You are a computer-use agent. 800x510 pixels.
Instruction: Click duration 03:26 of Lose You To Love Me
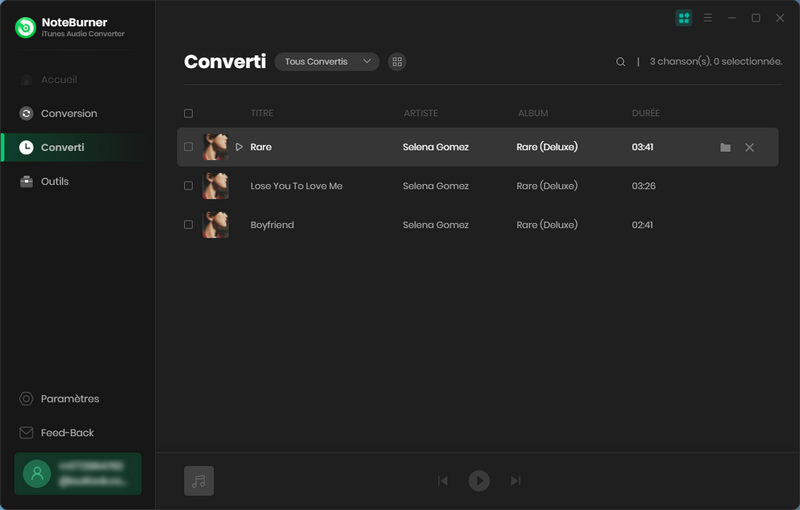pos(643,186)
